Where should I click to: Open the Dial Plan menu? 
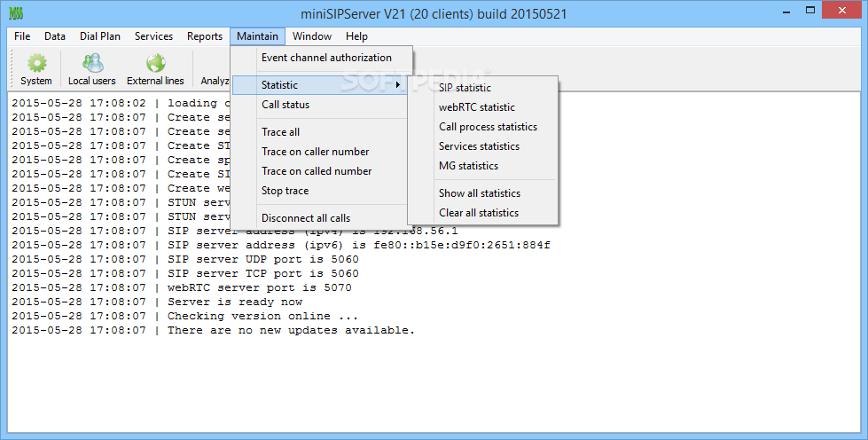point(100,36)
